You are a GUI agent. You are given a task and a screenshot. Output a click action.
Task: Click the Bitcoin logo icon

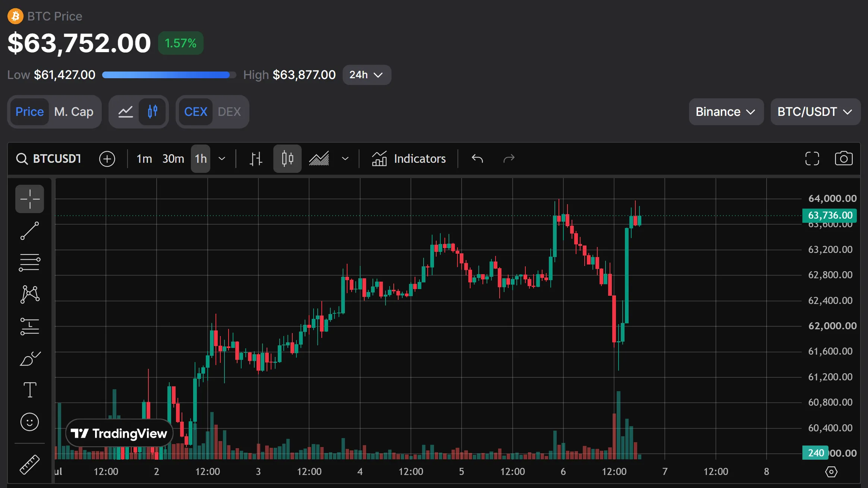tap(15, 16)
